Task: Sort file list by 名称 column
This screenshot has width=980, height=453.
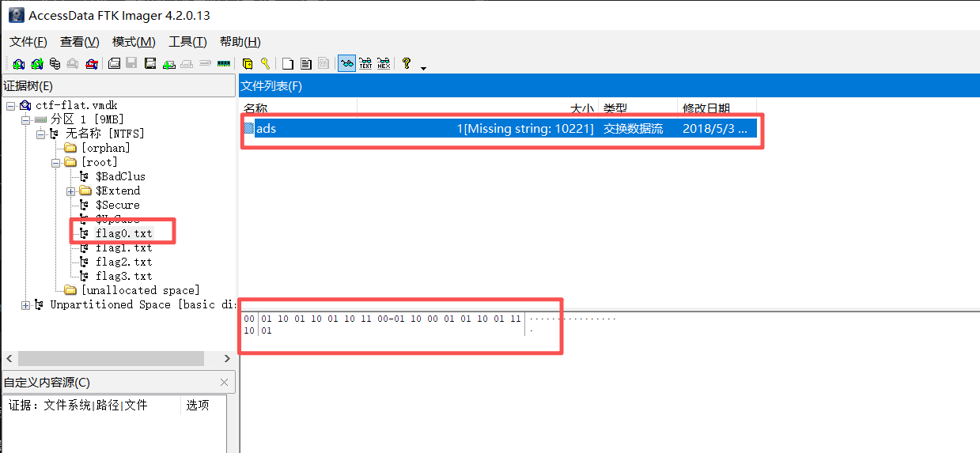Action: (x=298, y=108)
